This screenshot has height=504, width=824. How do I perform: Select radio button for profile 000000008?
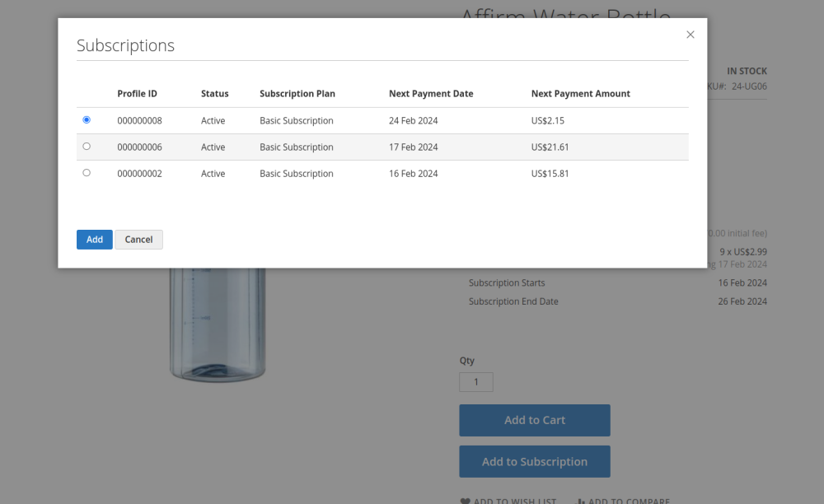click(x=87, y=119)
